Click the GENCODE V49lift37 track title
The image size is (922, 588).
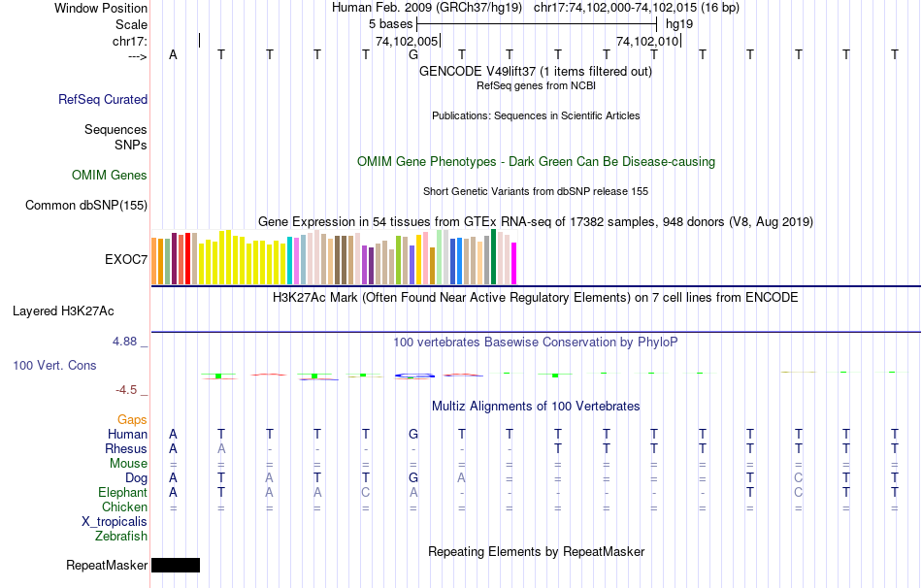(x=536, y=71)
